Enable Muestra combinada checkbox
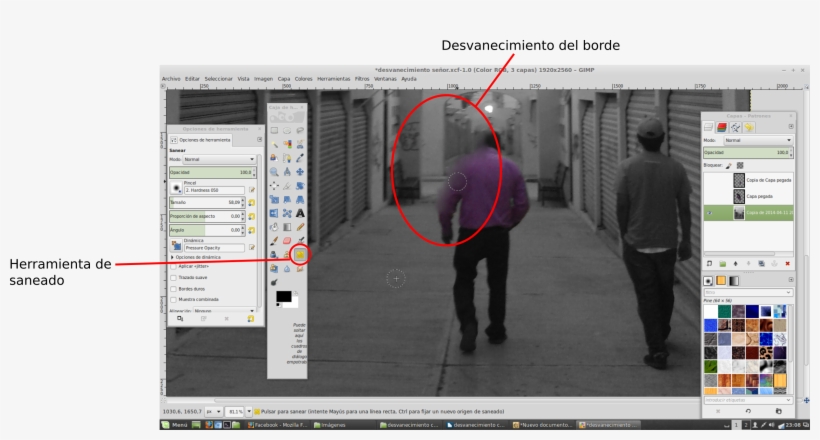The width and height of the screenshot is (820, 440). pos(174,300)
